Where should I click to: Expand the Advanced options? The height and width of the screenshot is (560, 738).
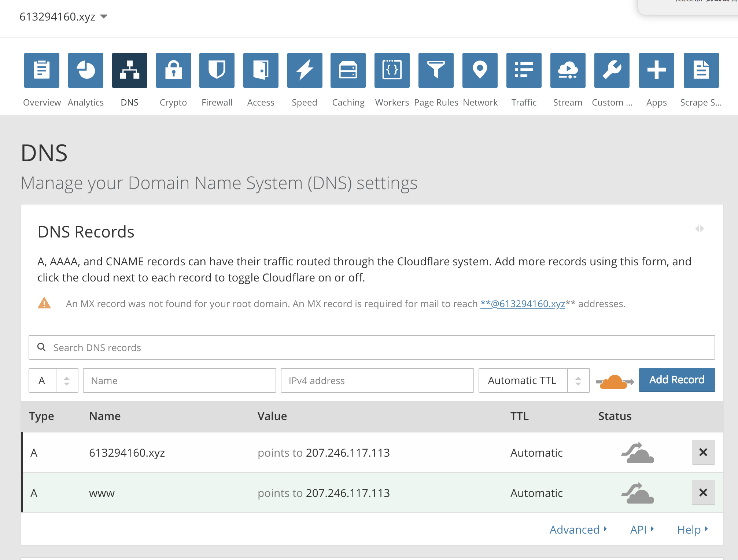pyautogui.click(x=578, y=530)
